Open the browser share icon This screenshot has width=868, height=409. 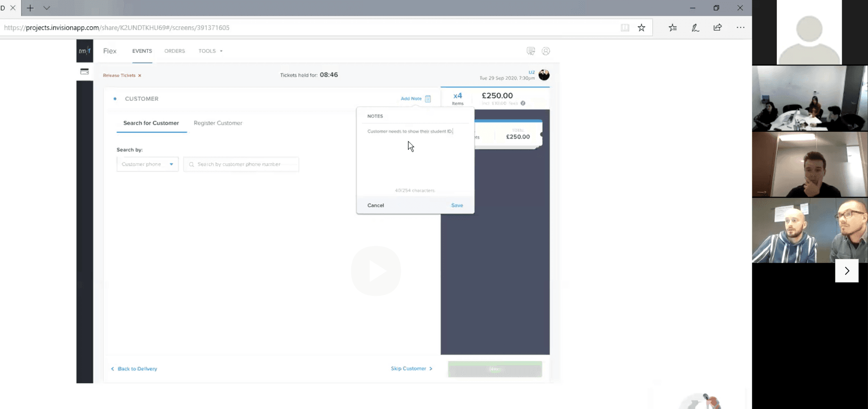click(x=718, y=28)
